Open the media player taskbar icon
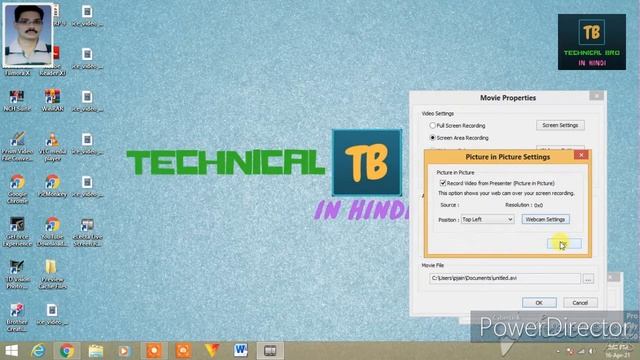 (x=124, y=351)
